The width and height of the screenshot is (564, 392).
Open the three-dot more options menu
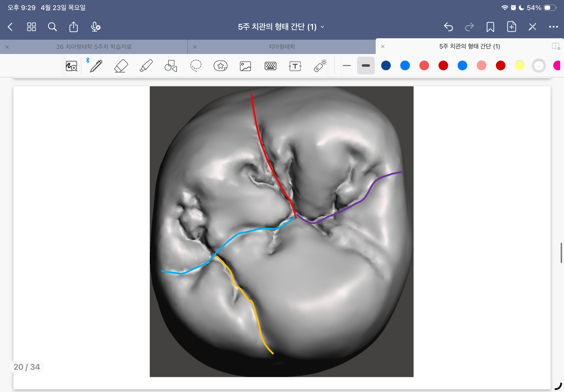(x=553, y=27)
